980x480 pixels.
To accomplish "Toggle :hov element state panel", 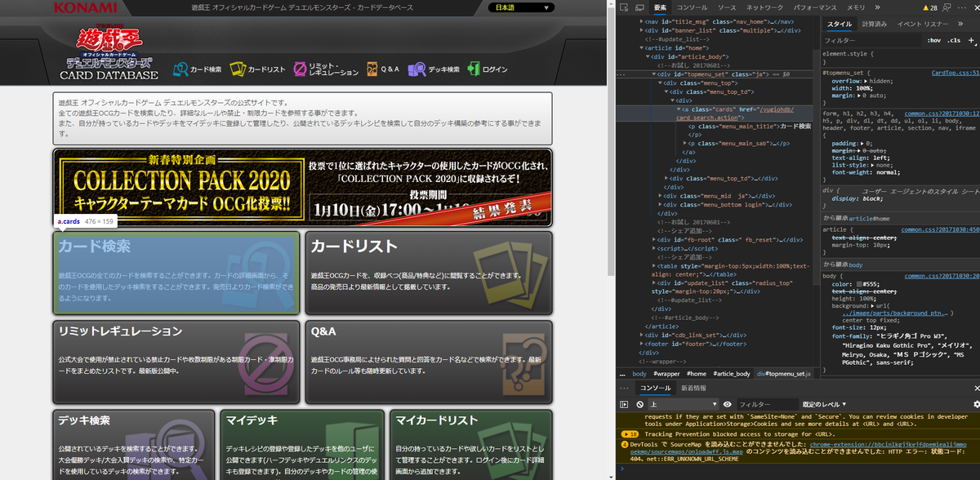I will click(934, 39).
